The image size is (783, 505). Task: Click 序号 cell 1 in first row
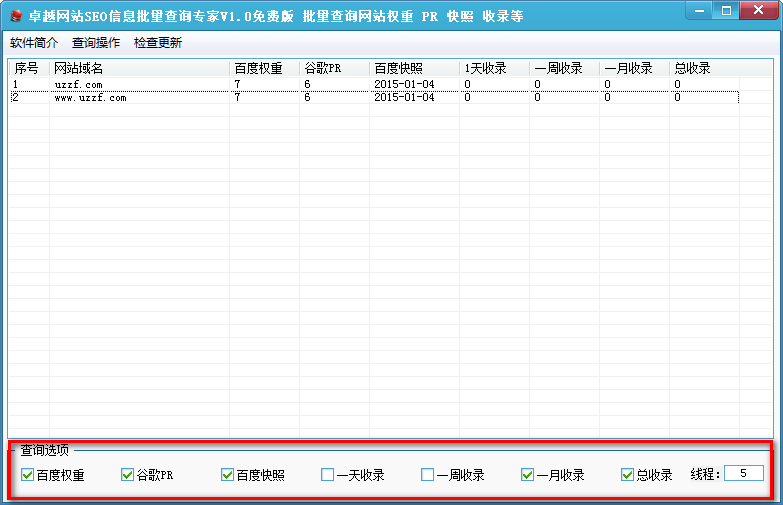pyautogui.click(x=15, y=84)
